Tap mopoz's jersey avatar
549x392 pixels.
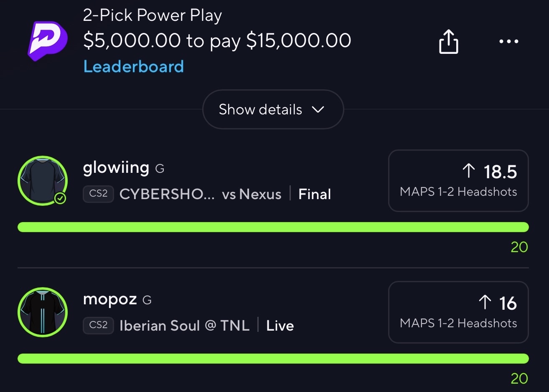click(43, 312)
